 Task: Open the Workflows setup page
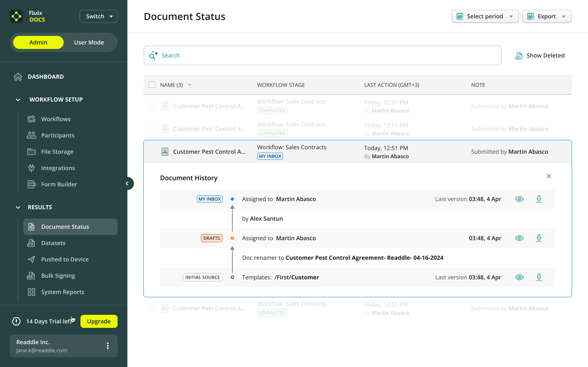[x=56, y=119]
